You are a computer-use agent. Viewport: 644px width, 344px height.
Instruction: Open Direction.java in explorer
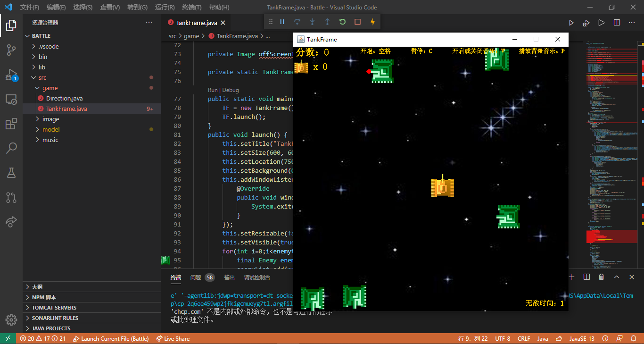[x=92, y=98]
